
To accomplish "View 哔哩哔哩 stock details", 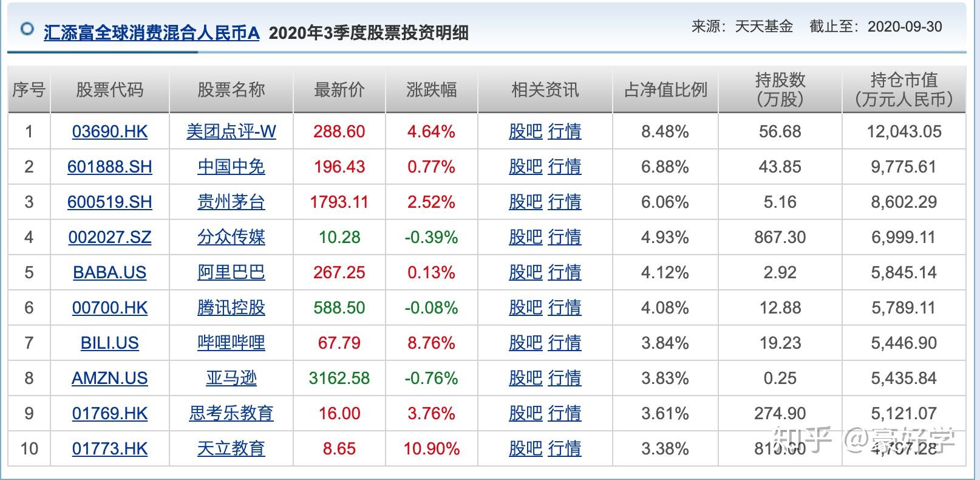I will pyautogui.click(x=232, y=343).
